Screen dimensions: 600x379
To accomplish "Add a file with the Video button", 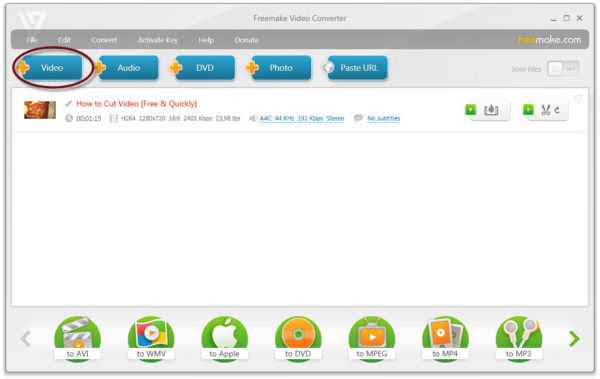I will [51, 68].
